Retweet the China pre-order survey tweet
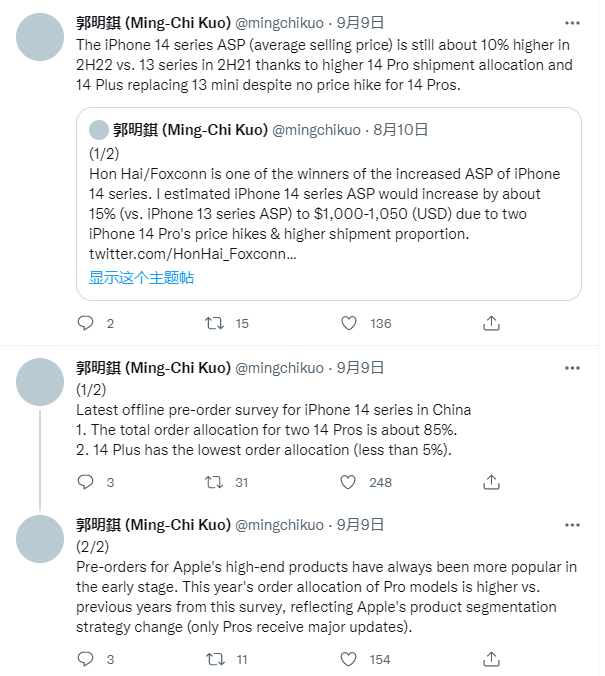The image size is (605, 676). click(x=214, y=482)
